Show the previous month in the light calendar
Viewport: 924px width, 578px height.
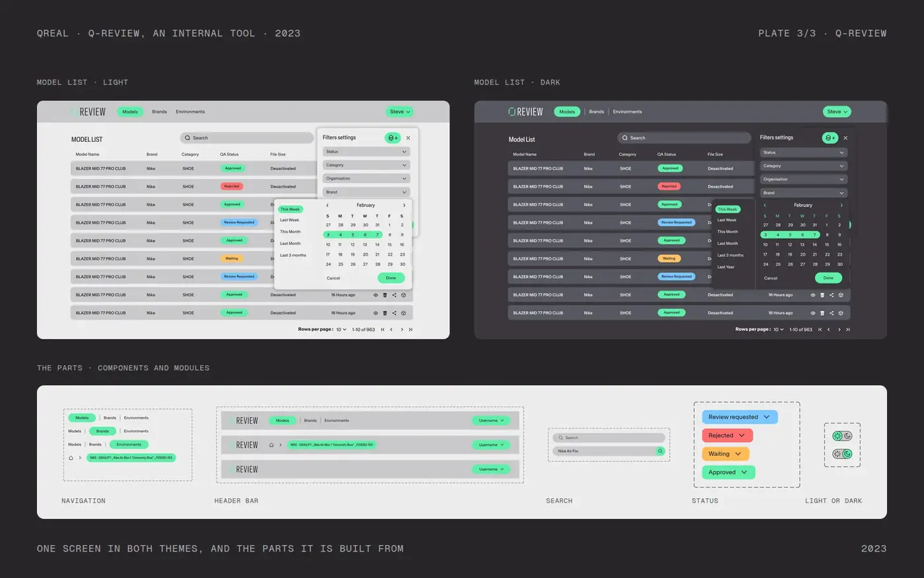coord(327,205)
